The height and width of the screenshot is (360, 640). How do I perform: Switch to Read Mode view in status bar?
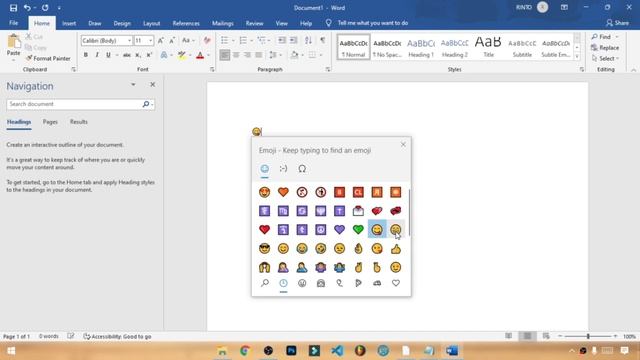coord(509,336)
